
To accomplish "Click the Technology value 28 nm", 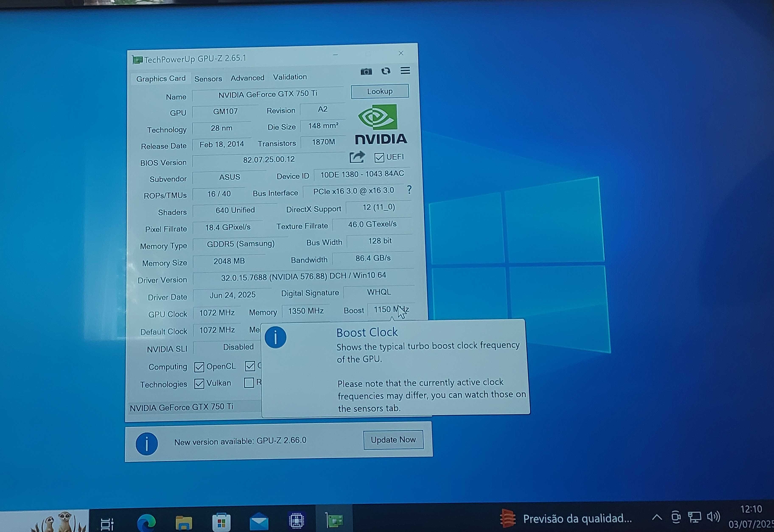I will pos(222,128).
